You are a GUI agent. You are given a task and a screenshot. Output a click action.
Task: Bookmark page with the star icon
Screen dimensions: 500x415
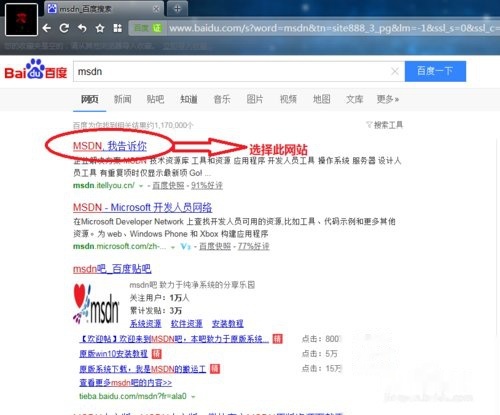[100, 28]
